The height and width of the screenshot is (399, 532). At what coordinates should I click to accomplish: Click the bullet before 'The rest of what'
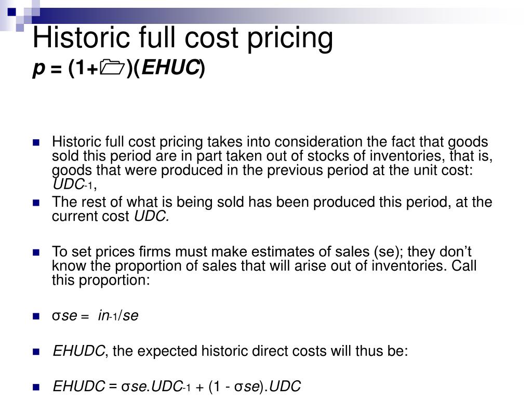coord(36,203)
